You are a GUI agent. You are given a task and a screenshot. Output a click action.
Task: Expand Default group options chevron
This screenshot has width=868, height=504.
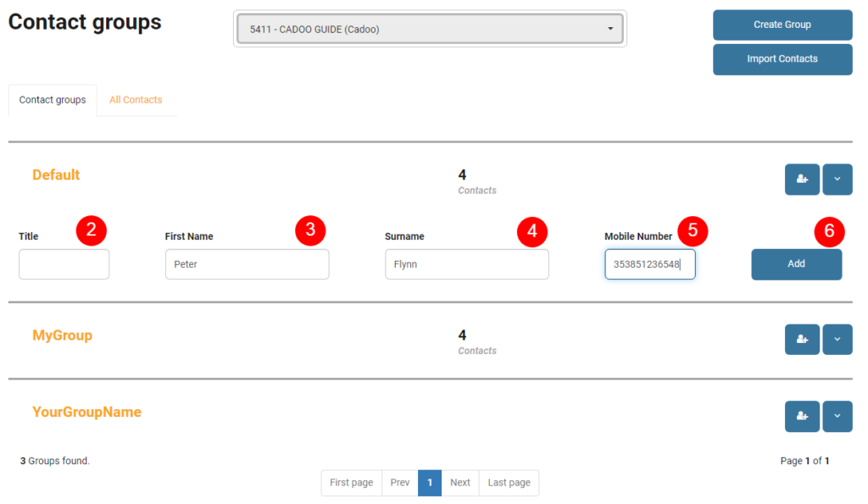(837, 180)
